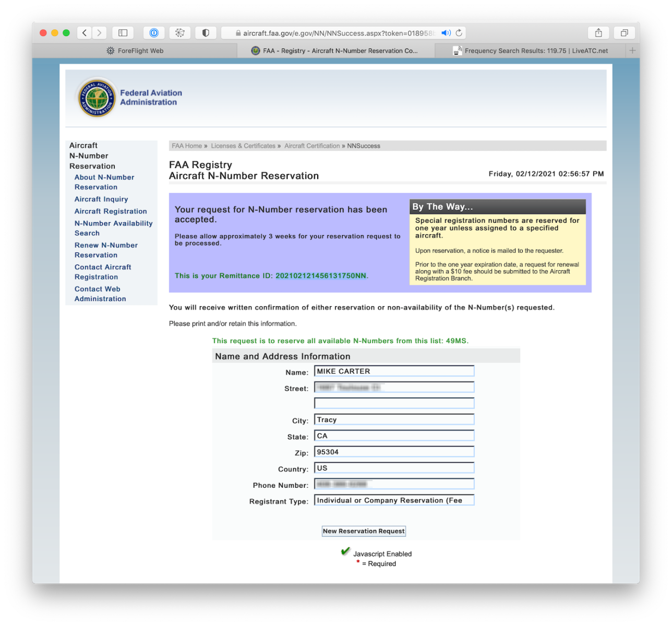The height and width of the screenshot is (626, 672).
Task: Click the Name field containing MIKE CARTER
Action: tap(394, 371)
